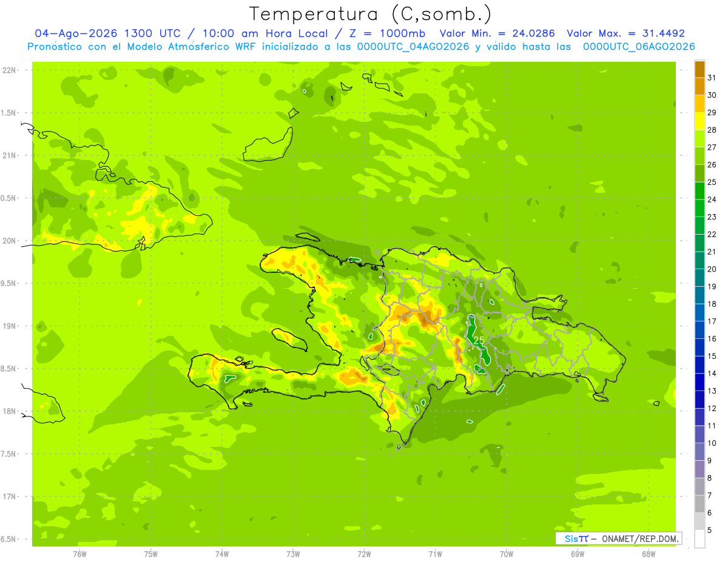The height and width of the screenshot is (562, 728).
Task: Click the '73W' longitude label
Action: [293, 554]
